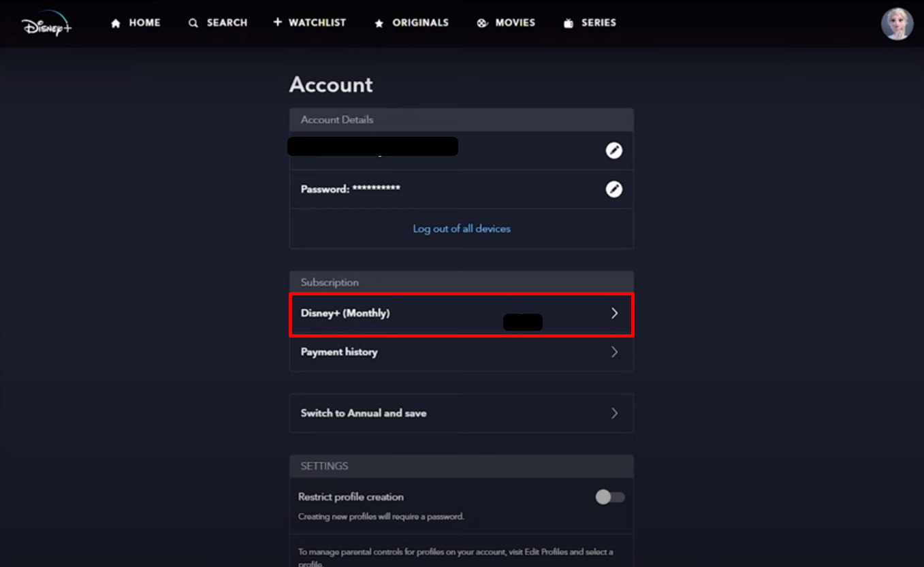Click the Originals star icon

pos(379,23)
